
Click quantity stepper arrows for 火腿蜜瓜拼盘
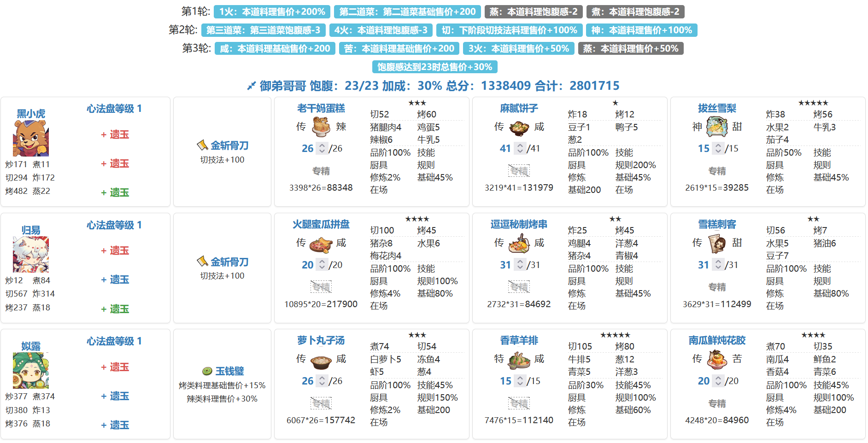point(322,265)
